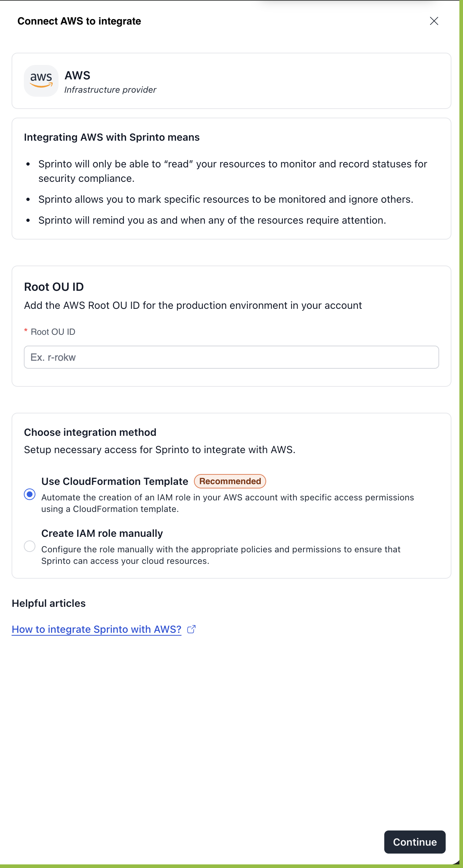Click the Create IAM role manually label

point(102,533)
